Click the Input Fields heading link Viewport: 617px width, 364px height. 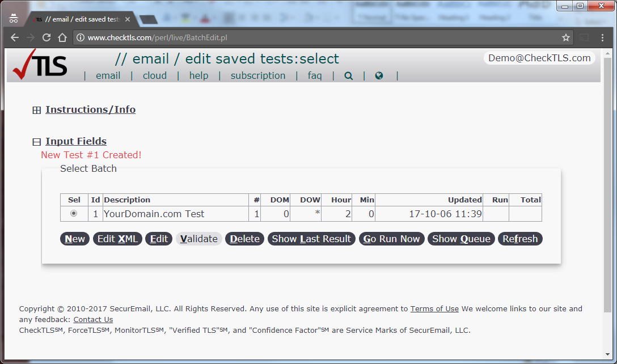[x=76, y=141]
